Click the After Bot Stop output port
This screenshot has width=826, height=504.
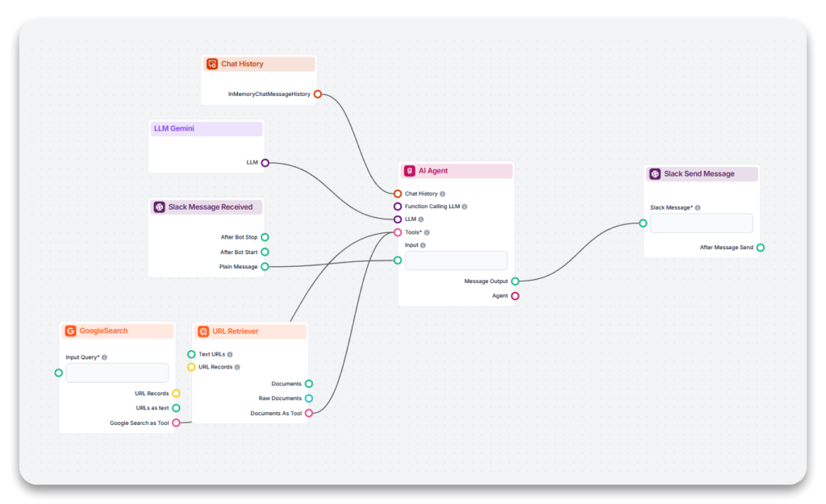(x=265, y=237)
